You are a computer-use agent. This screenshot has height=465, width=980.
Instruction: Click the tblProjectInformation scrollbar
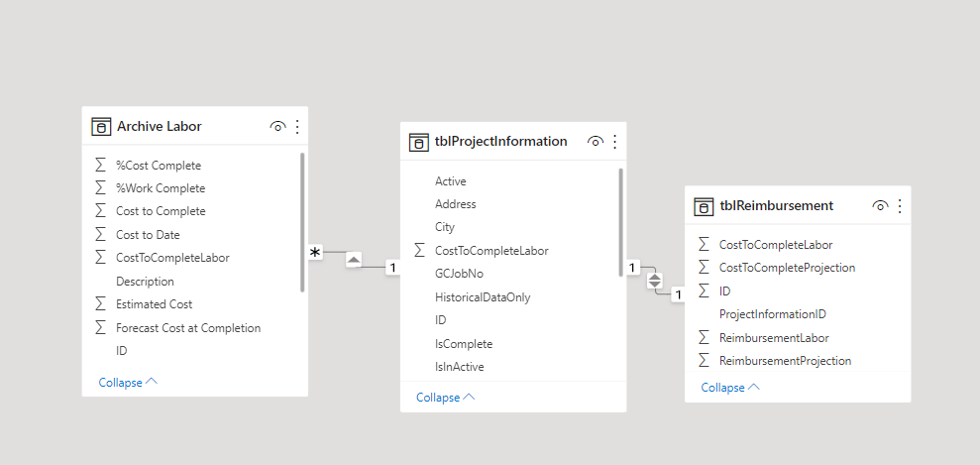click(x=620, y=222)
